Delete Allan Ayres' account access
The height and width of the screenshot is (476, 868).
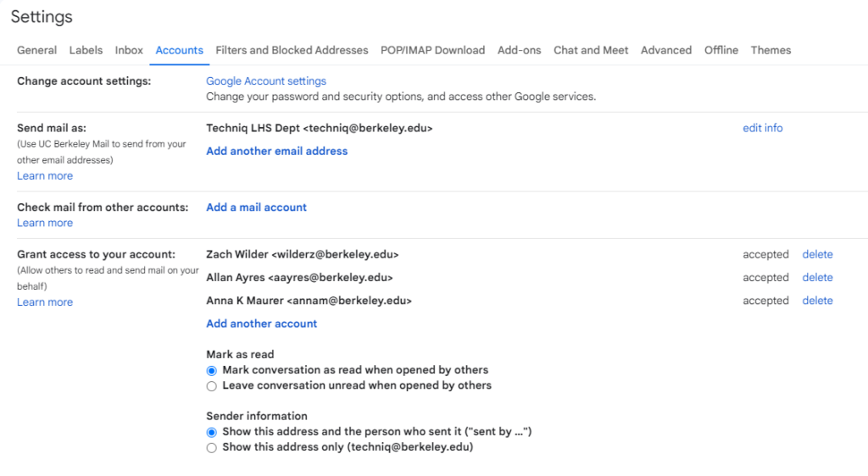817,277
